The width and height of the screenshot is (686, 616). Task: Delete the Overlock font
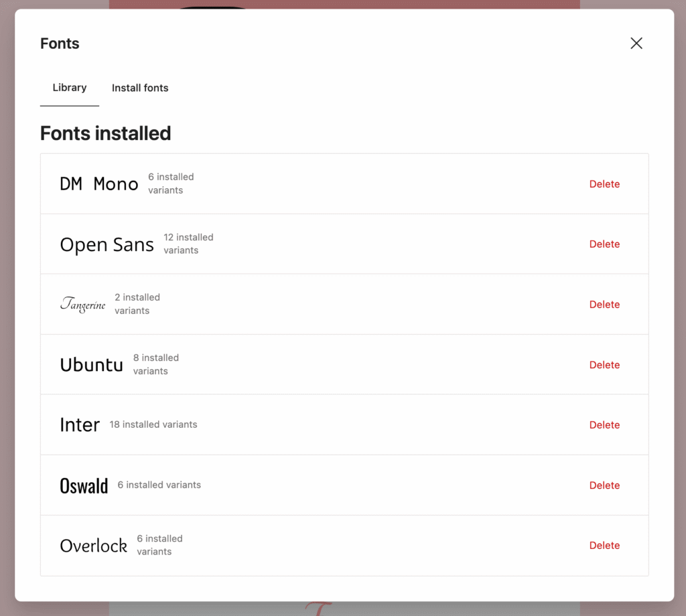(604, 545)
